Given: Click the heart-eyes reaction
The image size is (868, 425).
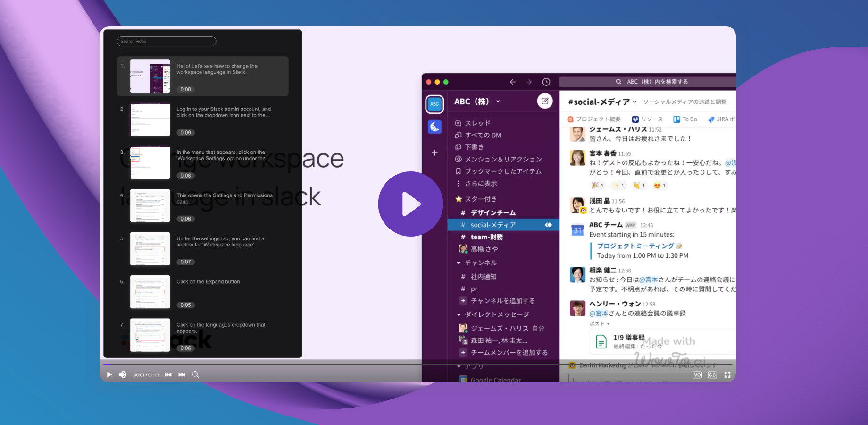Looking at the screenshot, I should [x=660, y=186].
